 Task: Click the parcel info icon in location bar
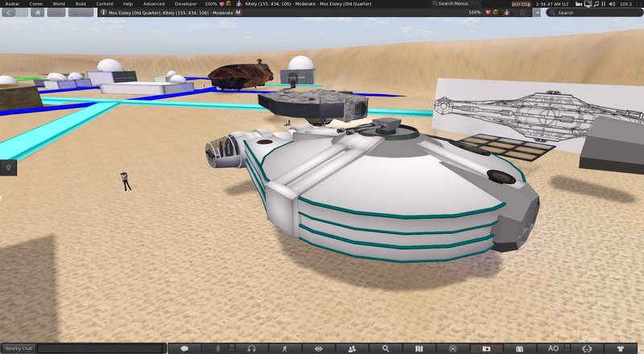click(x=104, y=13)
